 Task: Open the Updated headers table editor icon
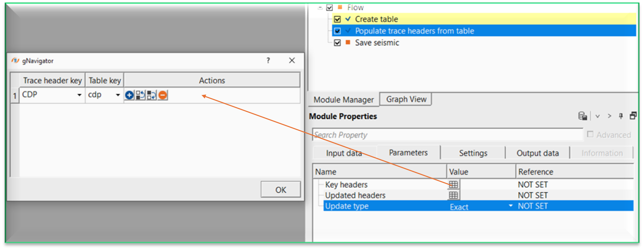point(453,195)
